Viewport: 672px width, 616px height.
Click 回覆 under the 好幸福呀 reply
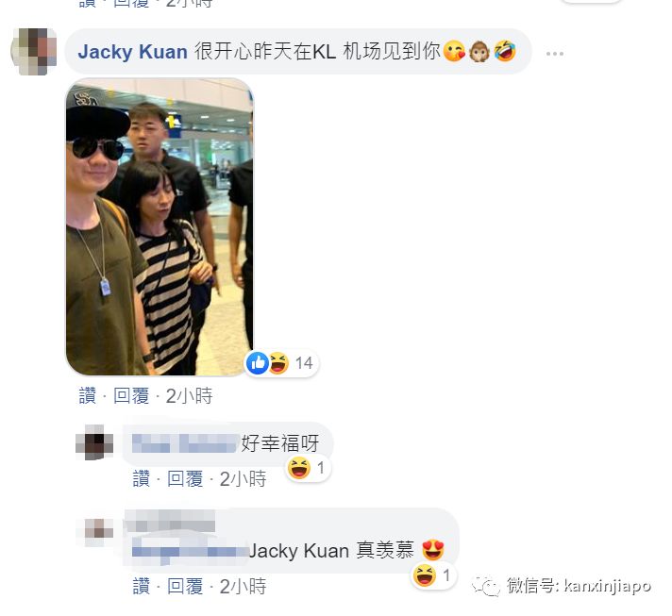tap(185, 478)
